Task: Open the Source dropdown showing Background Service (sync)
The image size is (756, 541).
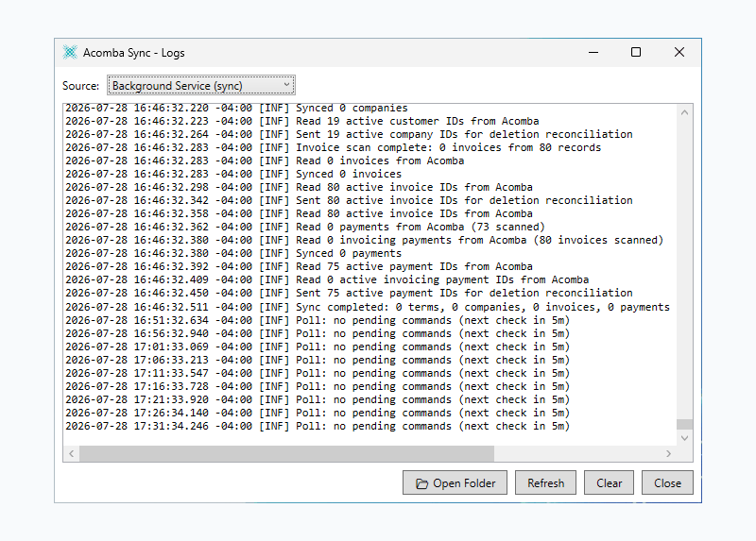Action: [201, 85]
